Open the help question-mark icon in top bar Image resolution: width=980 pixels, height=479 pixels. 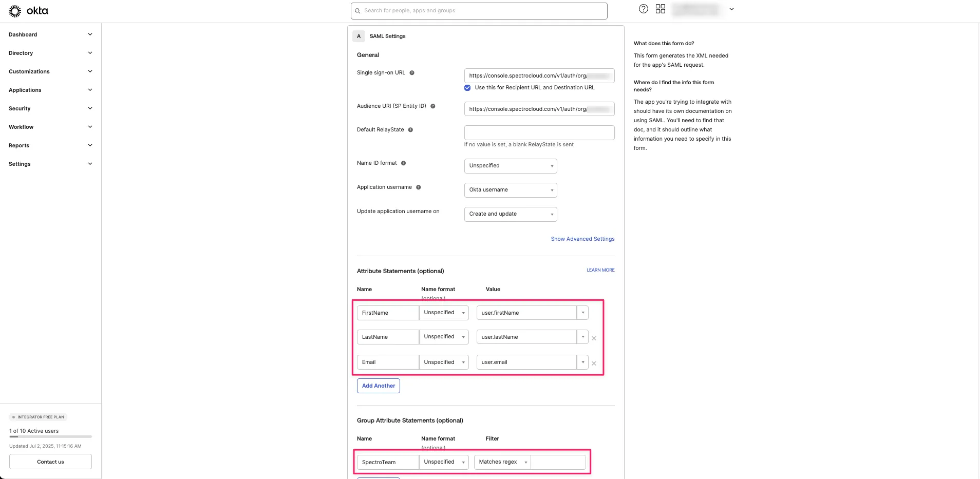[x=643, y=9]
